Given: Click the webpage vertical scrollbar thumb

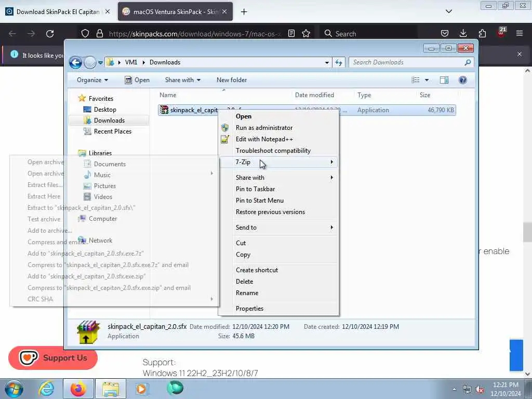Looking at the screenshot, I should pos(527,232).
